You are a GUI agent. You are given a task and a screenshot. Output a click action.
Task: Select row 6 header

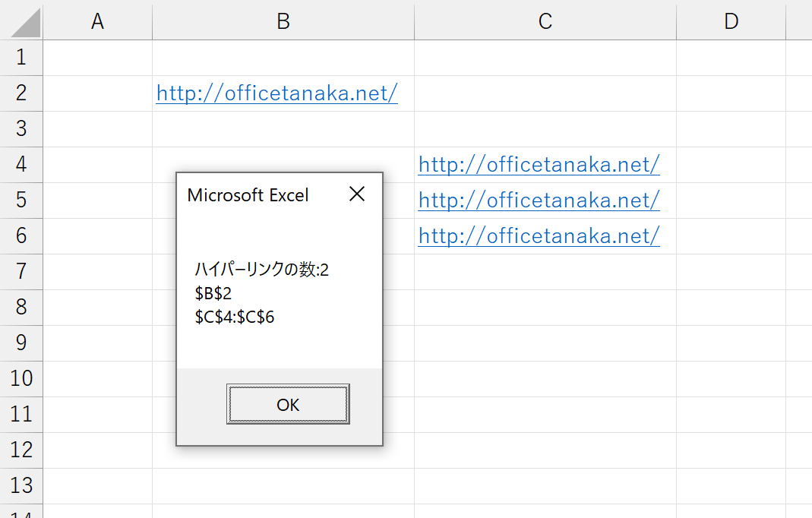(21, 236)
